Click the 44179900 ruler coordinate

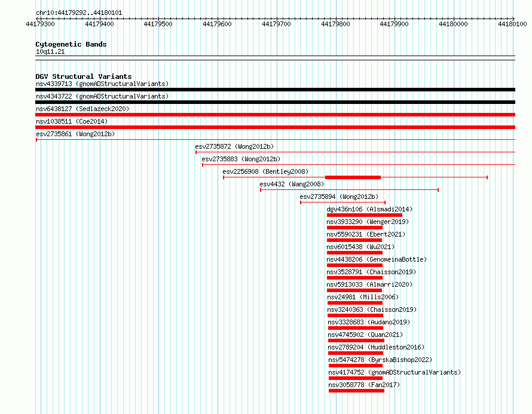395,24
